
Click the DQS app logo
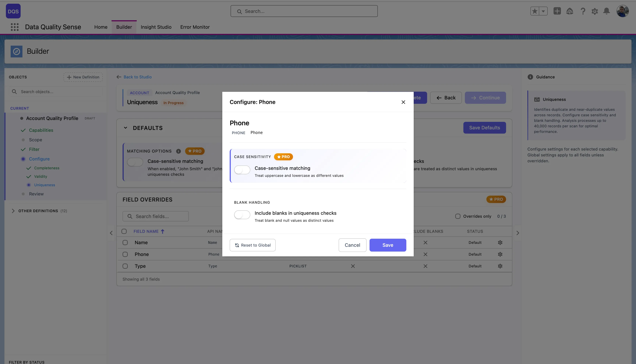[13, 11]
